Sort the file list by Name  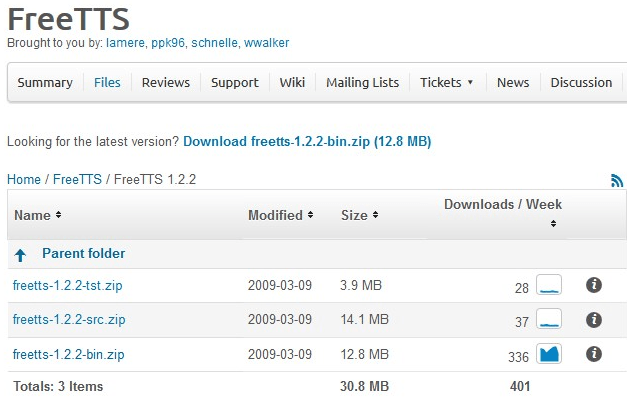(37, 215)
